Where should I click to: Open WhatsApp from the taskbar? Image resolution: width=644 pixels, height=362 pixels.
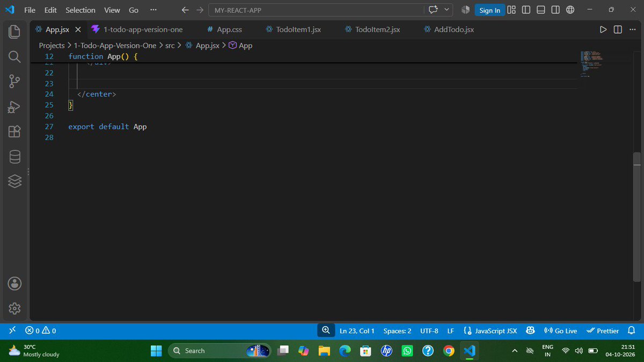point(407,351)
